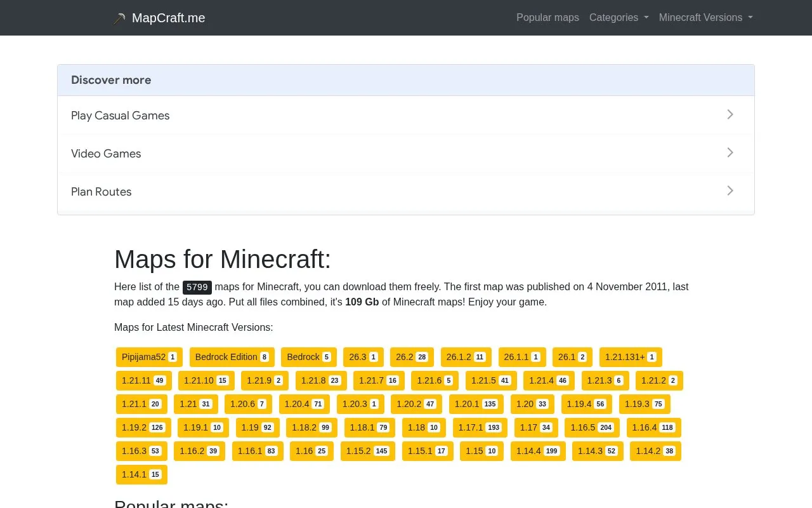Open maps for version 1.21.5
This screenshot has height=508, width=812.
[x=491, y=380]
